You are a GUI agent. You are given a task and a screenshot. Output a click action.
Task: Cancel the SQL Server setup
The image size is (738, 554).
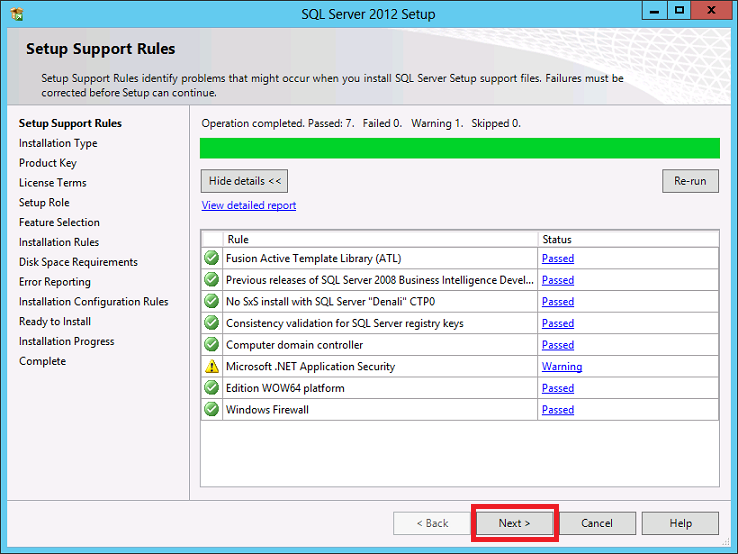[597, 523]
